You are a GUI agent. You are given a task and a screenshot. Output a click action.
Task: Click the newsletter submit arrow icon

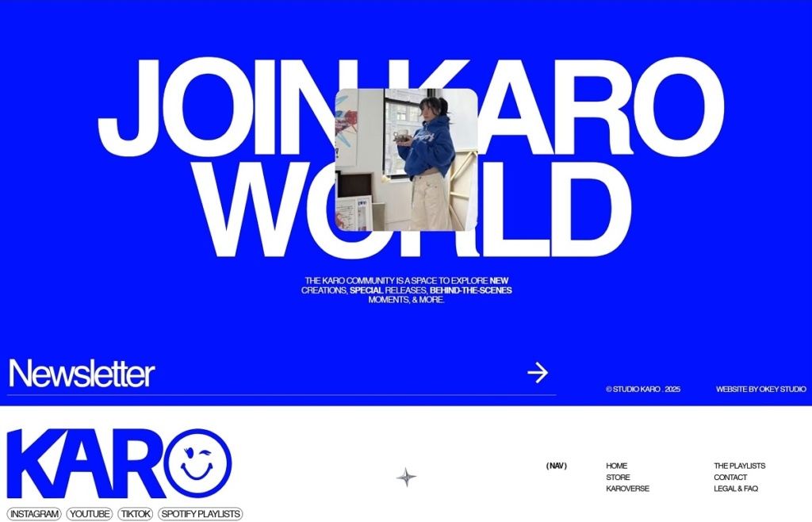pos(538,373)
